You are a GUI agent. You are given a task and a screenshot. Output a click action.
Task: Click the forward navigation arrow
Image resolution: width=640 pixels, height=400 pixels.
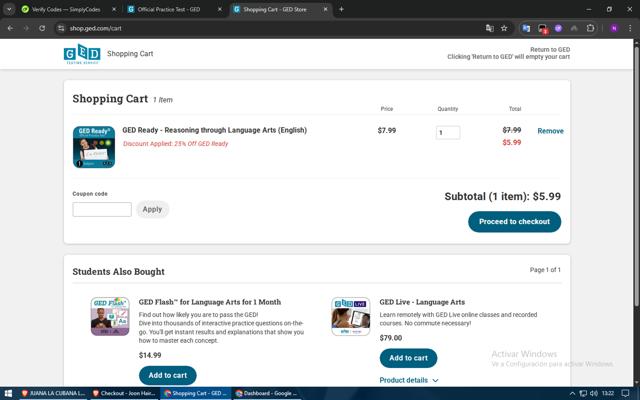26,28
